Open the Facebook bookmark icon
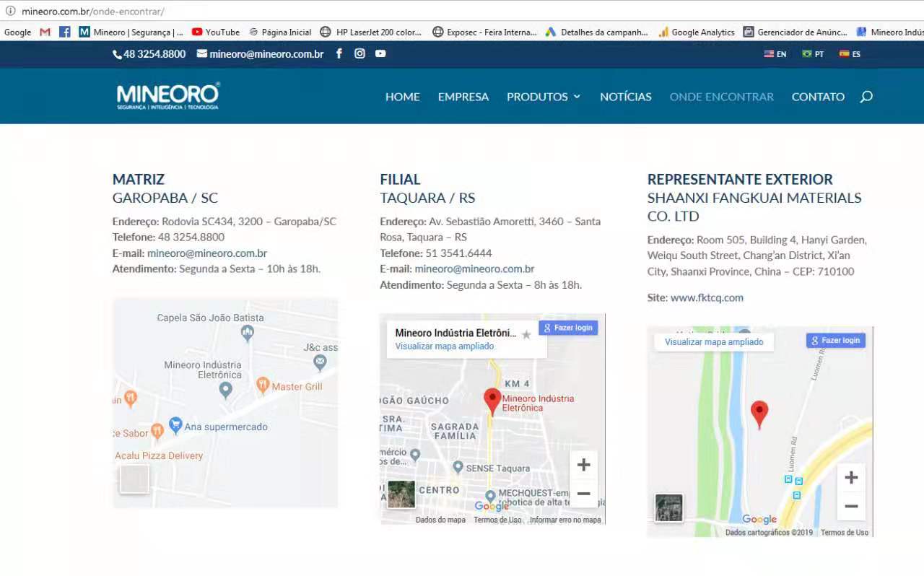This screenshot has height=576, width=924. tap(65, 32)
